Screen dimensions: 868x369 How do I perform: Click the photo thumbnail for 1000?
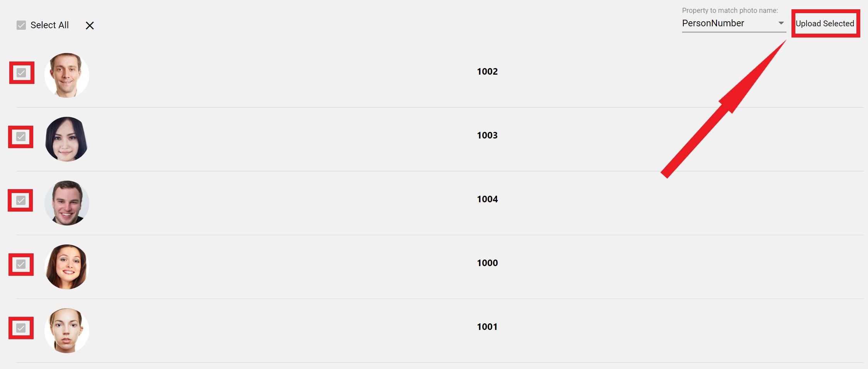point(67,267)
